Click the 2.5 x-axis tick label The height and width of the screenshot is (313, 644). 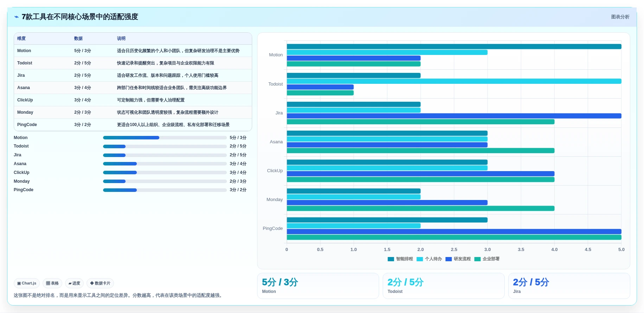454,250
